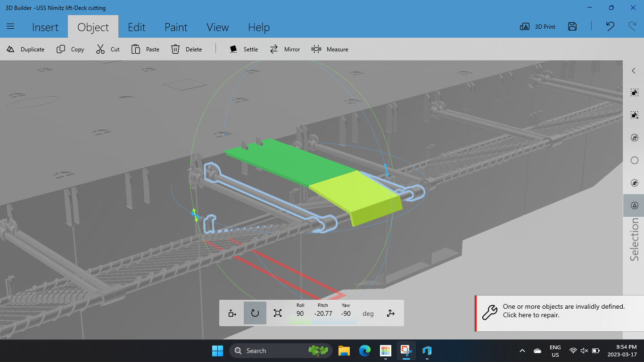The image size is (644, 362).
Task: Edit the Roll value 90
Action: point(300,313)
